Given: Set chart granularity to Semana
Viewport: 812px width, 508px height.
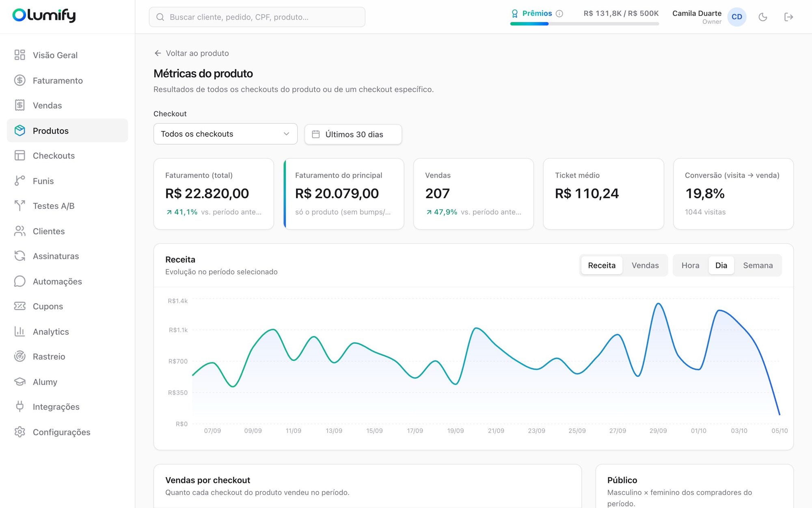Looking at the screenshot, I should [758, 265].
